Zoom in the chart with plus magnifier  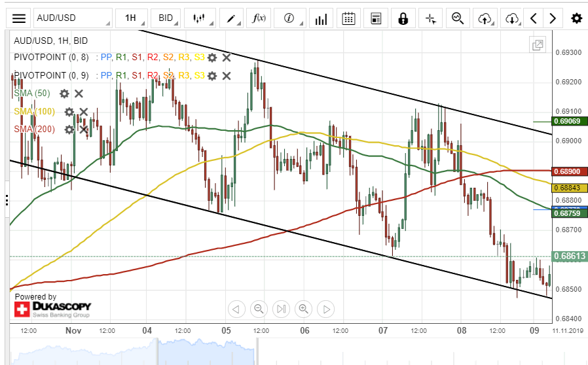click(x=304, y=309)
